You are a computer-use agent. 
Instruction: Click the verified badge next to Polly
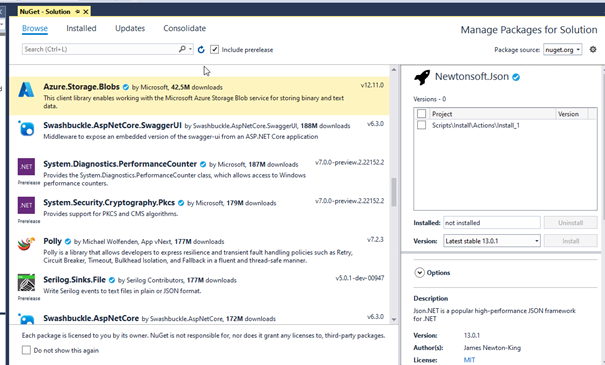tap(68, 242)
